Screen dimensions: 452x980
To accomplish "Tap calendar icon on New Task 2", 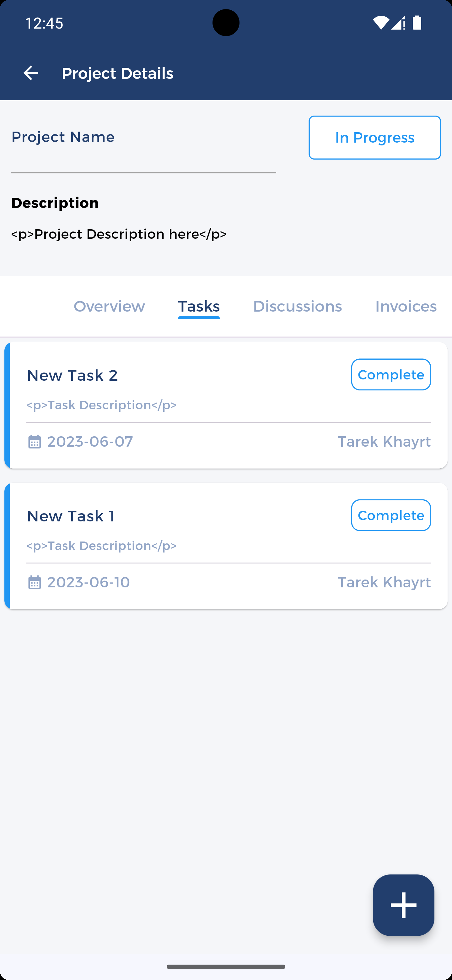I will (35, 442).
